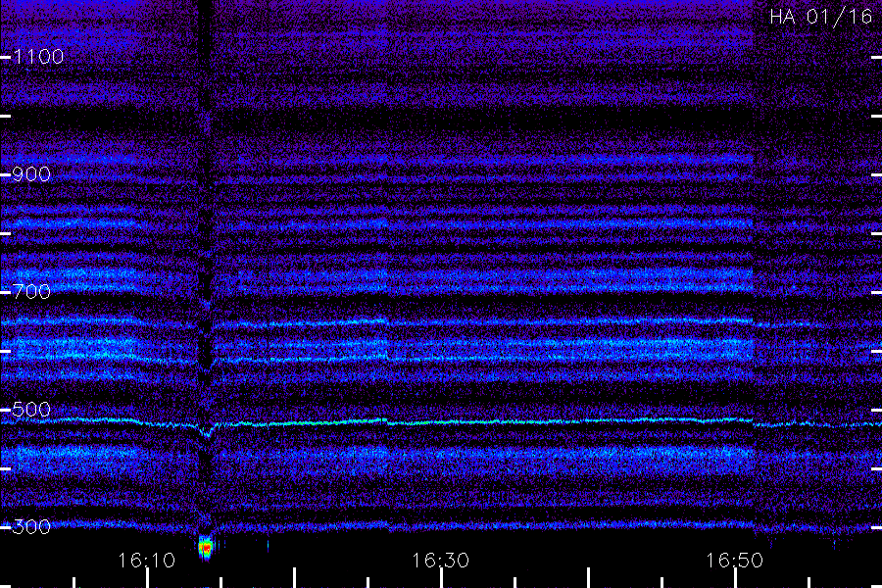Viewport: 882px width, 588px height.
Task: Click the HA 01/16 date label
Action: pyautogui.click(x=820, y=17)
